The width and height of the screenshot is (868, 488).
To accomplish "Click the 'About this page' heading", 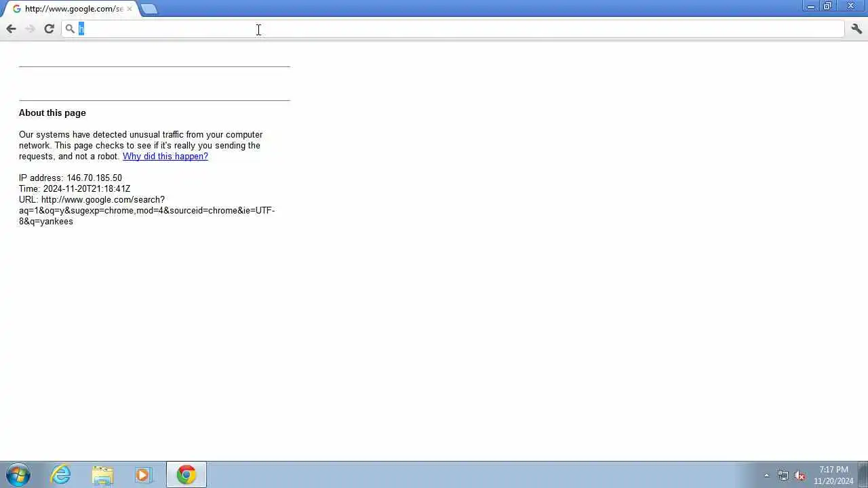I will point(52,113).
